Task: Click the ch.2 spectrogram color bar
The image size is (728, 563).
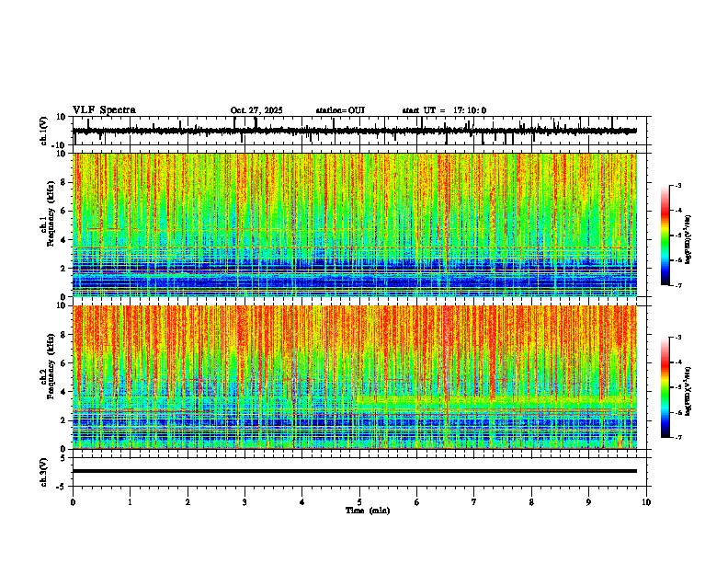Action: tap(665, 387)
